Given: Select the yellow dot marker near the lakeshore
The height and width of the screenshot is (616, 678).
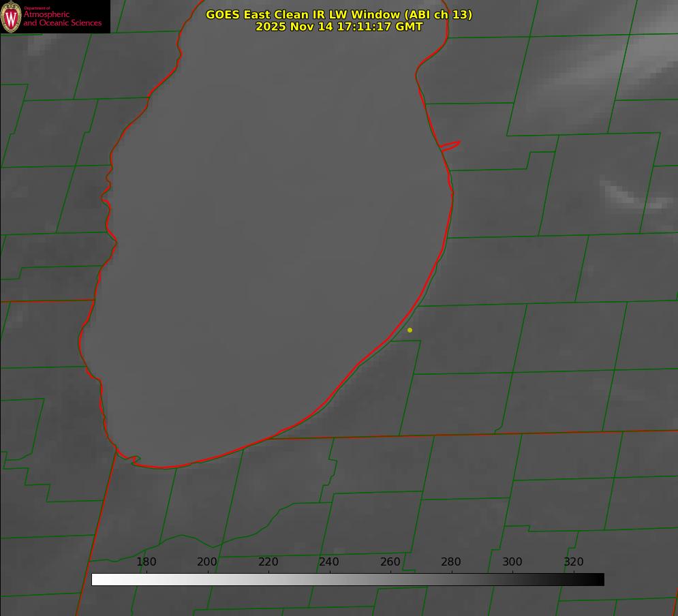Looking at the screenshot, I should 410,330.
